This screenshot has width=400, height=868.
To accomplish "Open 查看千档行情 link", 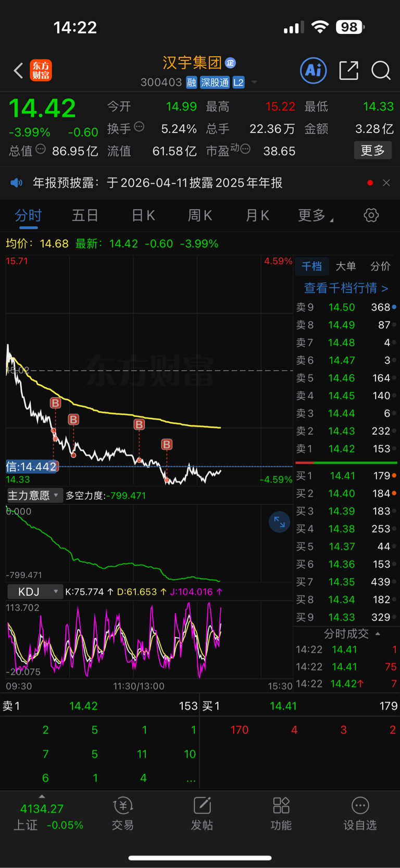I will click(346, 288).
